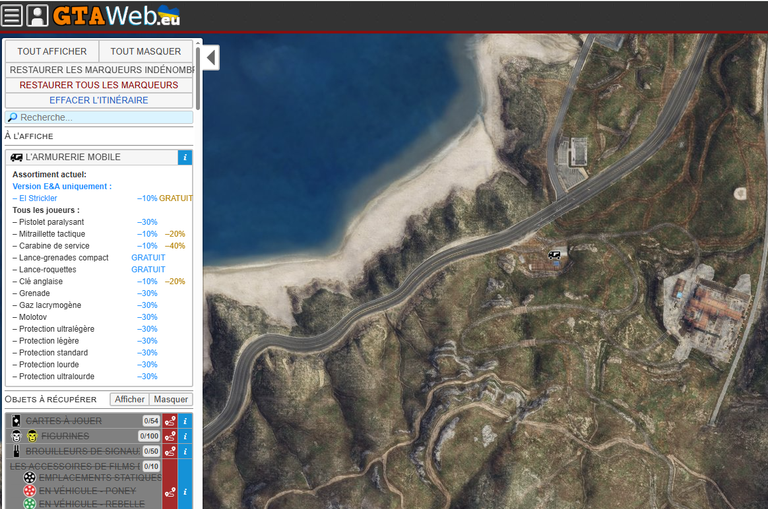Open info for film accessories
The width and height of the screenshot is (768, 509).
(185, 492)
